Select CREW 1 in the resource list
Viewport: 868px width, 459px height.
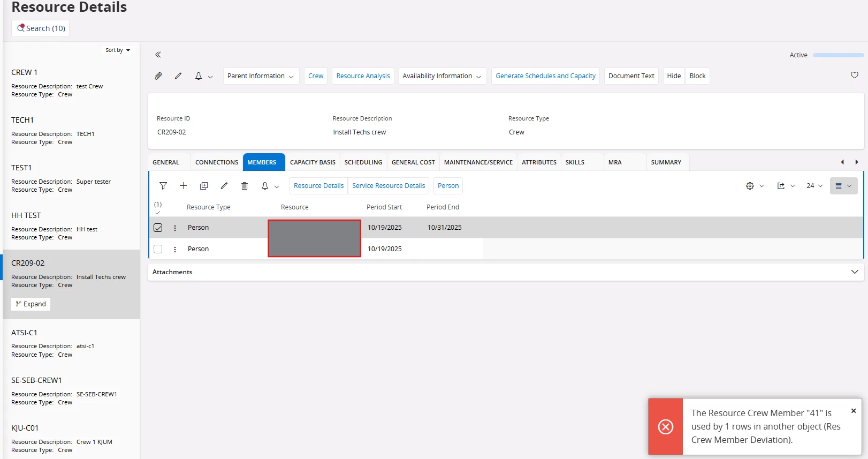click(x=71, y=83)
